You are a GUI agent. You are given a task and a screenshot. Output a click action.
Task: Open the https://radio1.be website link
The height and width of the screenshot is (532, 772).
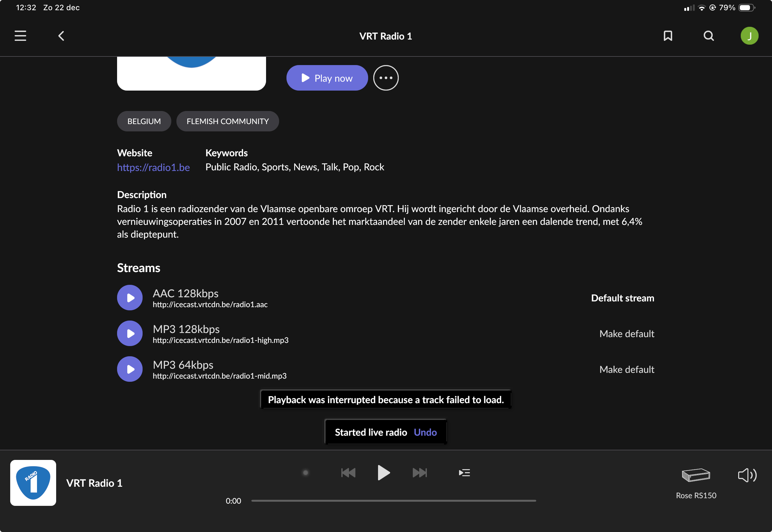[x=153, y=167]
